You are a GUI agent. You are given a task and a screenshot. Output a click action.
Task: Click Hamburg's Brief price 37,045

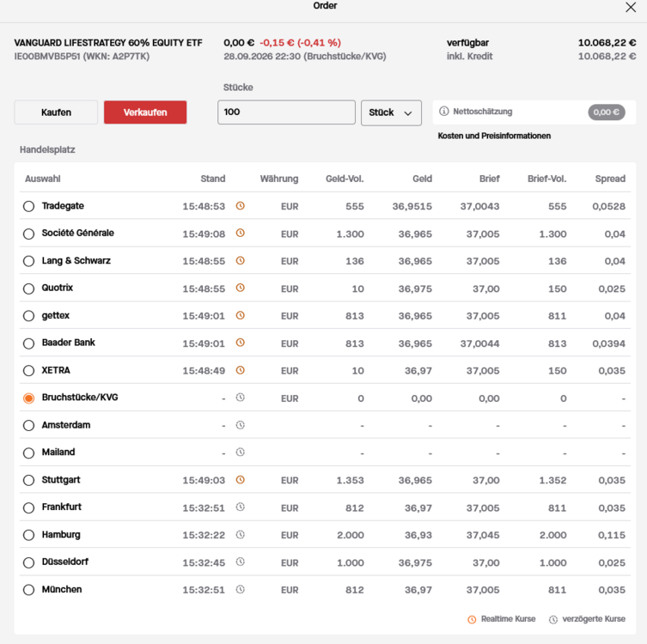(x=483, y=535)
